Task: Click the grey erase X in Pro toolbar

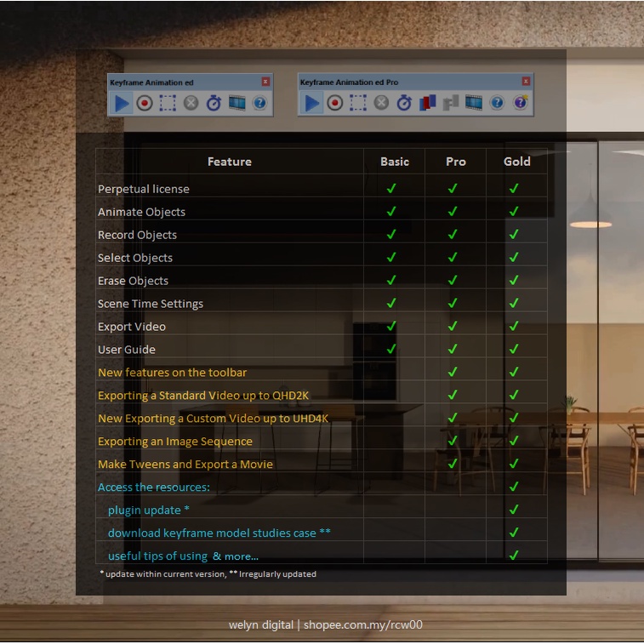Action: tap(381, 103)
